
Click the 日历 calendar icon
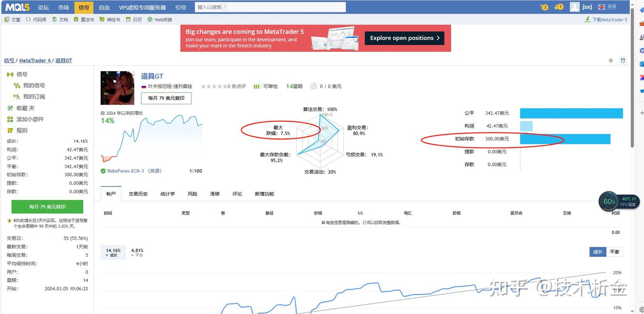(128, 20)
